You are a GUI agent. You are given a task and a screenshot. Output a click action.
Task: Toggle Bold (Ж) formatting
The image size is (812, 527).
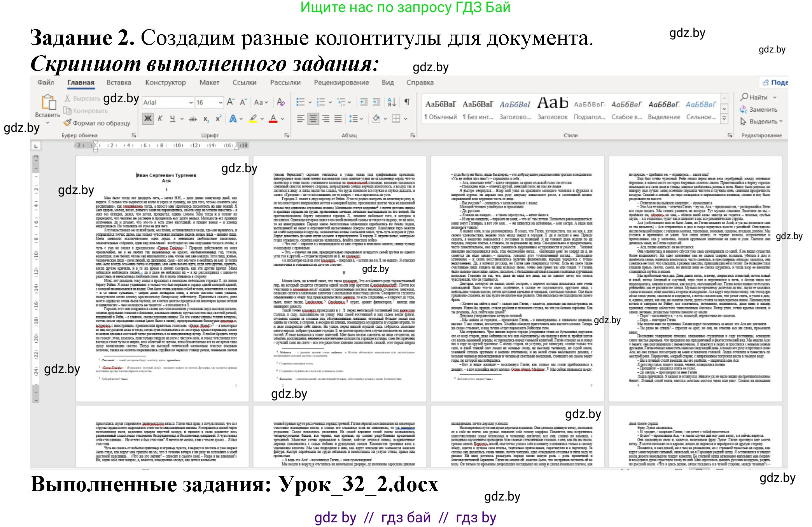(148, 118)
